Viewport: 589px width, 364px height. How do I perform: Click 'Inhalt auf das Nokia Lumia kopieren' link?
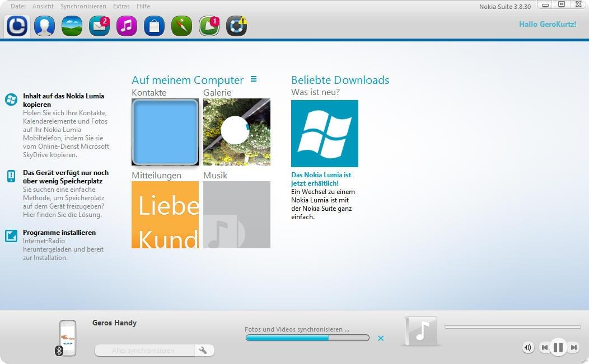(63, 100)
